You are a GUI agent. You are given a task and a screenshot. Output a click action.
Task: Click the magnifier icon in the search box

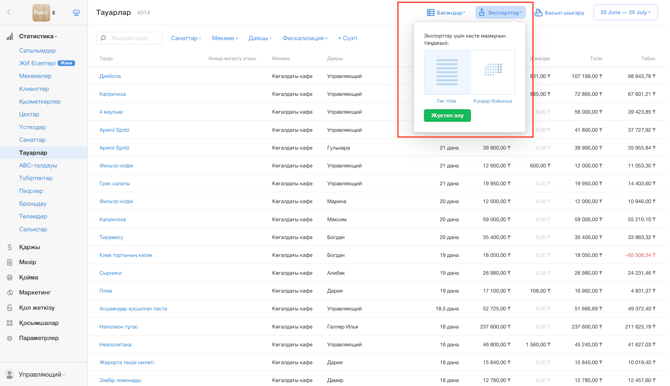click(103, 38)
